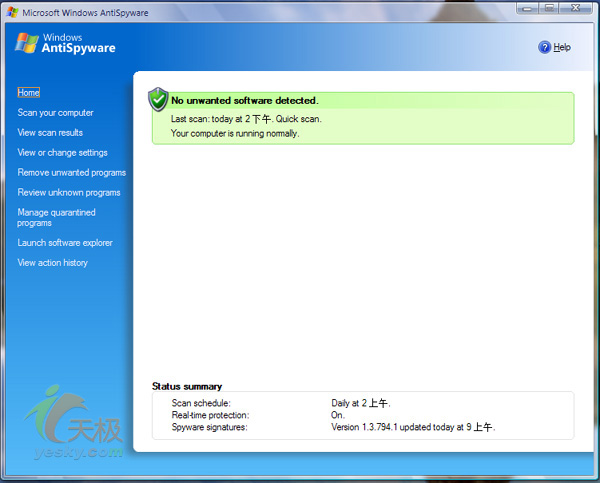Launch software explorer
The height and width of the screenshot is (483, 600).
(65, 243)
